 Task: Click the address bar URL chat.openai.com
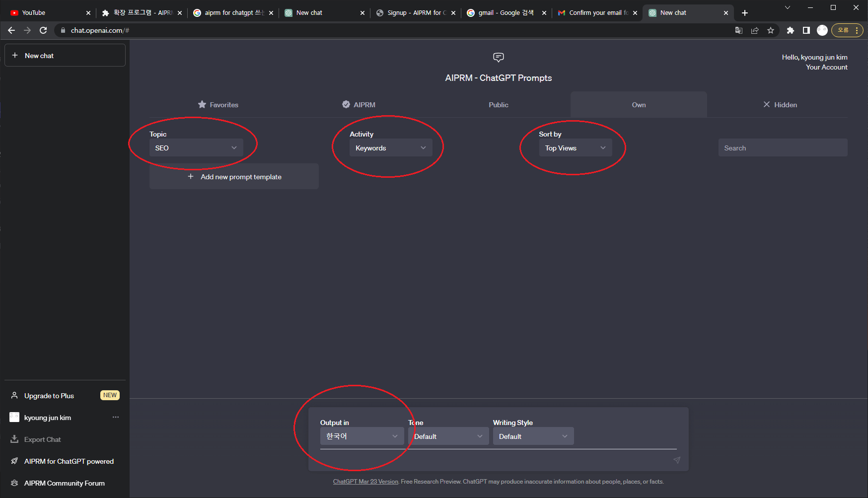tap(100, 30)
